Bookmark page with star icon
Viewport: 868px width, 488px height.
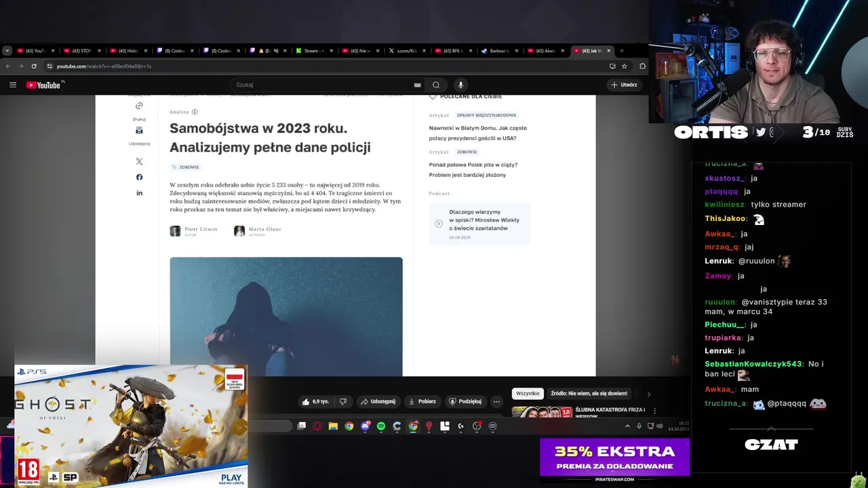[x=624, y=66]
